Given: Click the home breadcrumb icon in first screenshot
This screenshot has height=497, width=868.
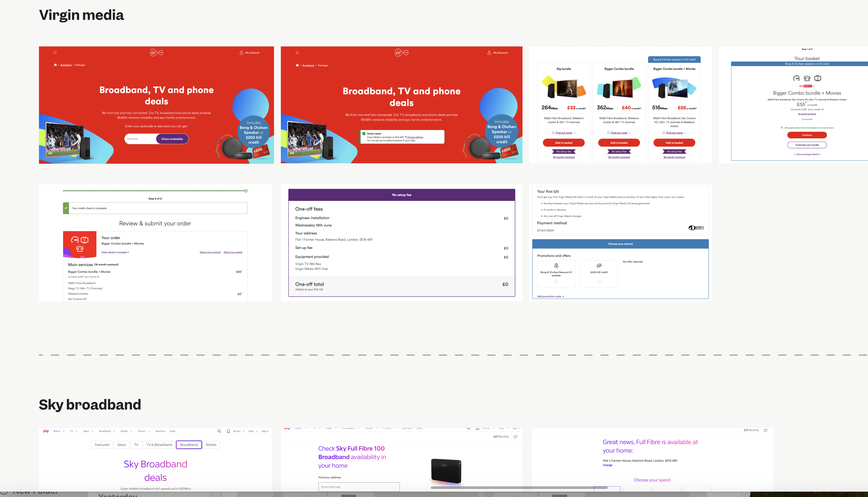Looking at the screenshot, I should [x=55, y=65].
